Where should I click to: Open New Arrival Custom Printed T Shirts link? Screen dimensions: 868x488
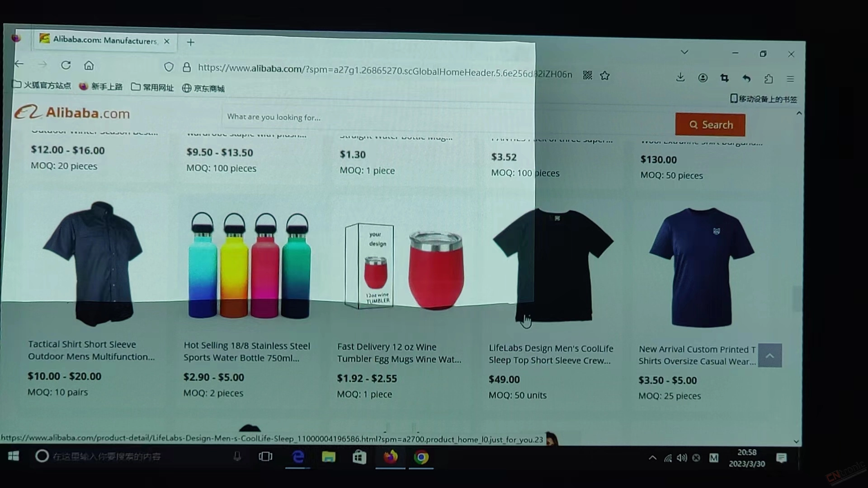click(698, 355)
